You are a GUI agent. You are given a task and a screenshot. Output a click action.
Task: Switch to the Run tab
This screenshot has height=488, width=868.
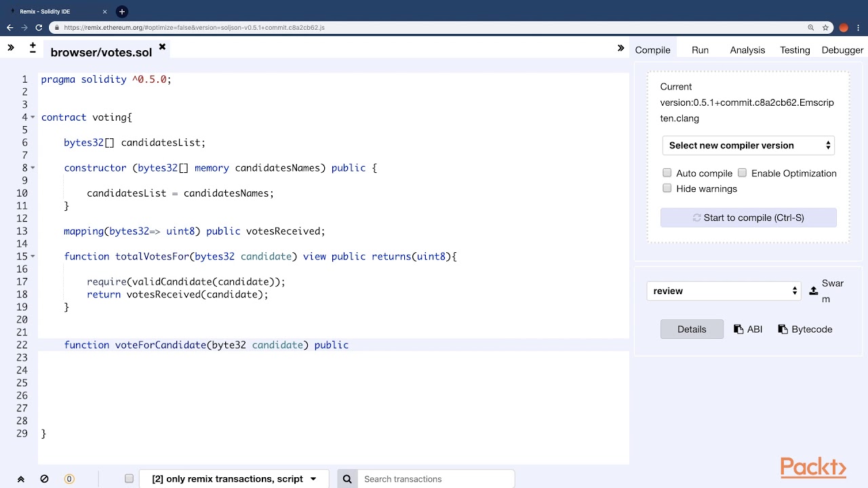pyautogui.click(x=700, y=50)
